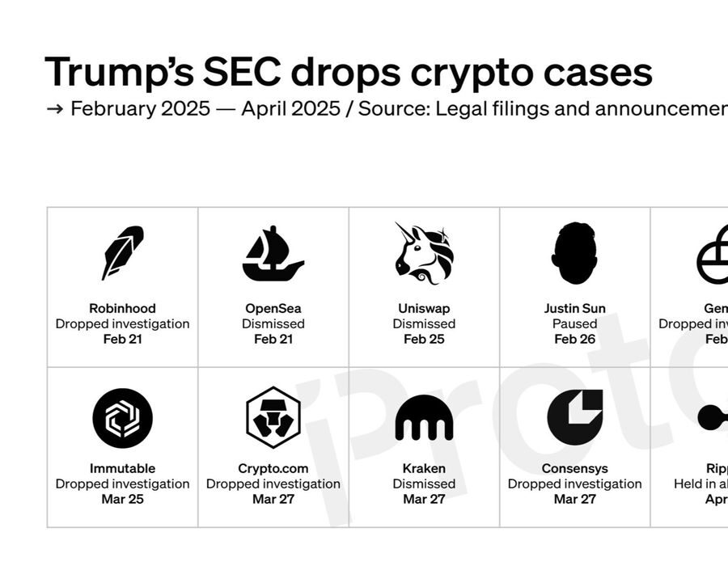Screen dimensions: 728x566
Task: Click the Robinhood feather logo
Action: [122, 252]
